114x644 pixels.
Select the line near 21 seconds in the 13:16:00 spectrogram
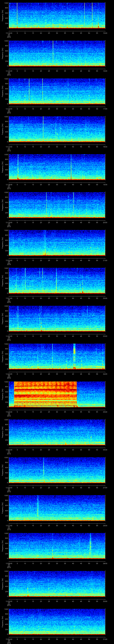(x=43, y=89)
